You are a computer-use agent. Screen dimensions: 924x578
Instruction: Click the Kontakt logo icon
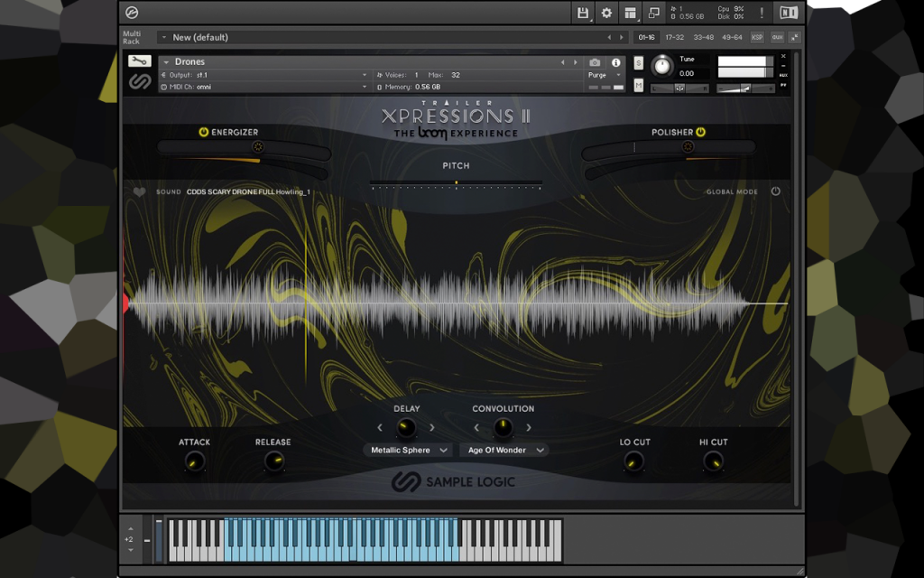pos(132,13)
